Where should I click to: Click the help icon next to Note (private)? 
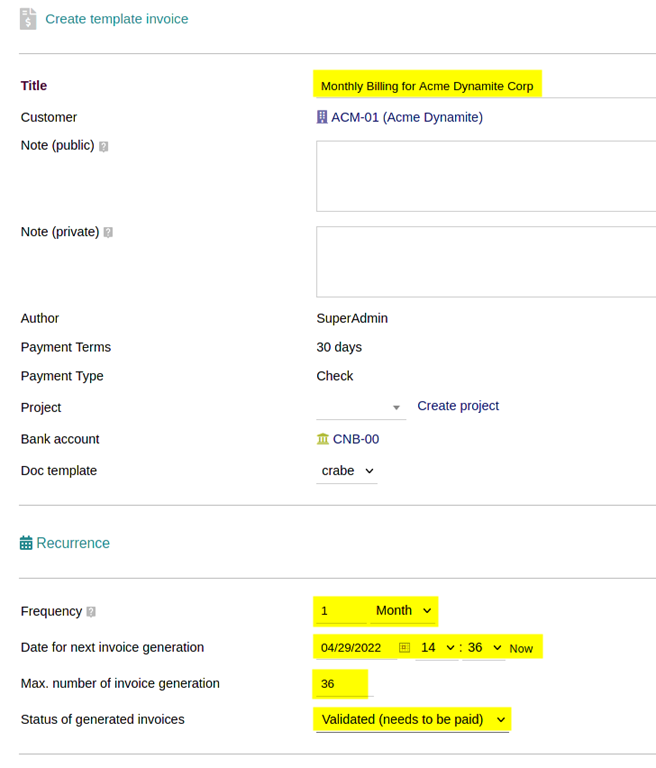[x=108, y=233]
